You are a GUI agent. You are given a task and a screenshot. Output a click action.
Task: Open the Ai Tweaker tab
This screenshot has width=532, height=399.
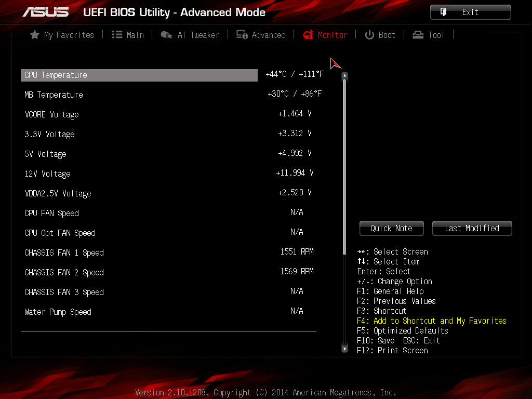click(x=190, y=35)
